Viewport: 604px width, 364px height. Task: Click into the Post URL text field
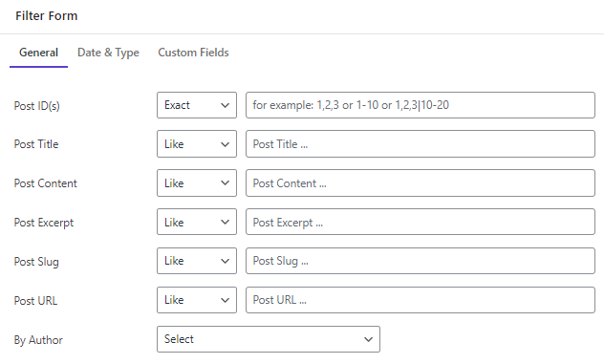421,300
